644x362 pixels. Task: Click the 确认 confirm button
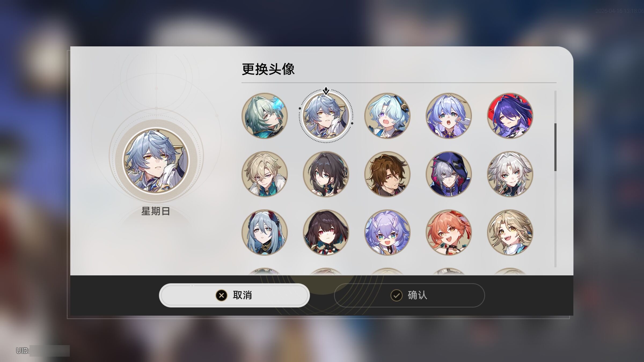point(409,295)
